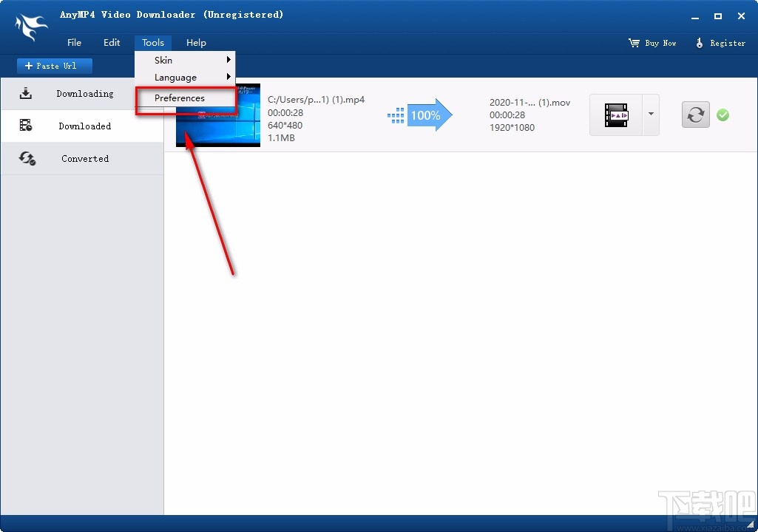Click the downloaded video thumbnail
The width and height of the screenshot is (758, 532).
[218, 115]
